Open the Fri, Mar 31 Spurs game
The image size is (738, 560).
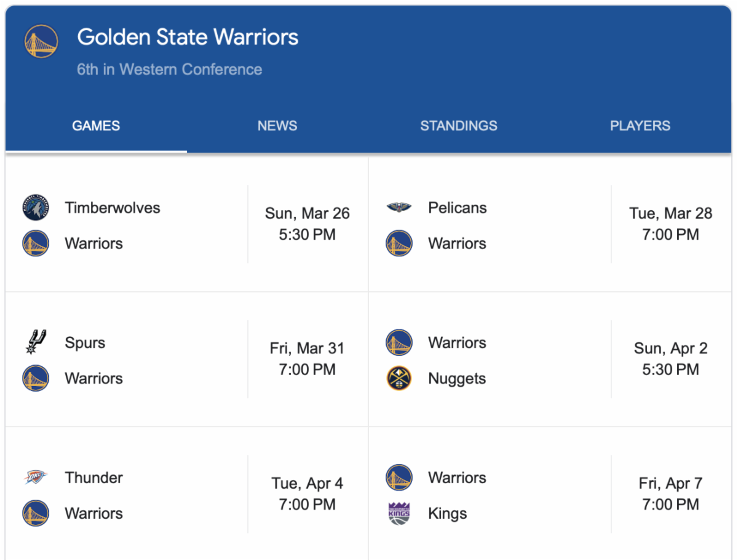[307, 359]
